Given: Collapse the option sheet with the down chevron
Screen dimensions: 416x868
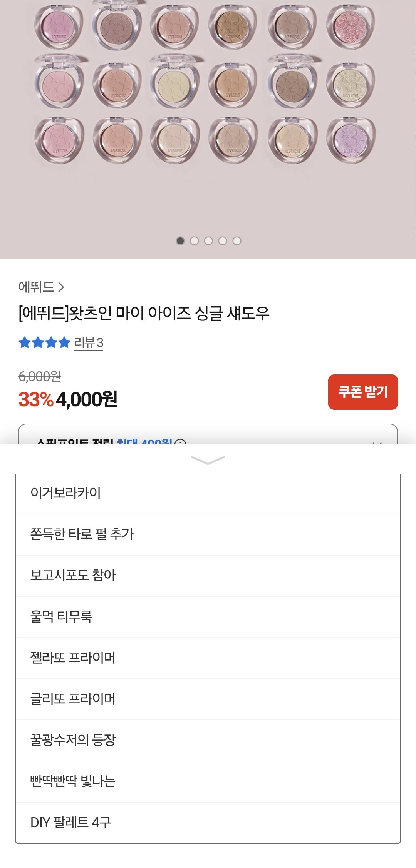Looking at the screenshot, I should coord(208,460).
